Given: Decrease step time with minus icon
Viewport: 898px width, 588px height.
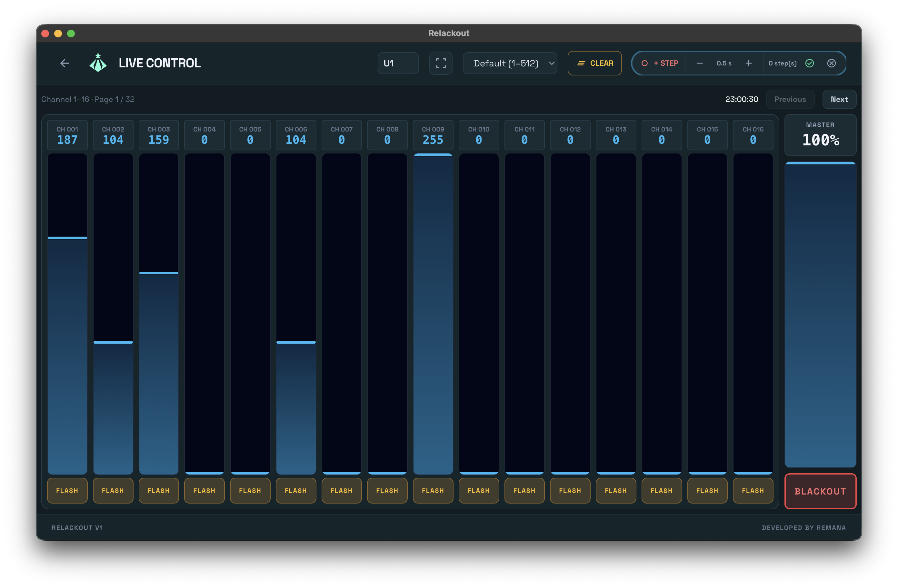Looking at the screenshot, I should (699, 63).
